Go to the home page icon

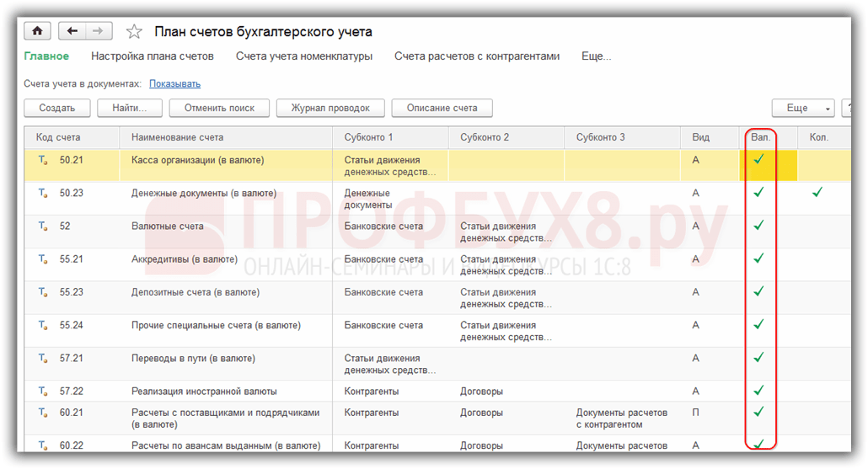click(37, 31)
